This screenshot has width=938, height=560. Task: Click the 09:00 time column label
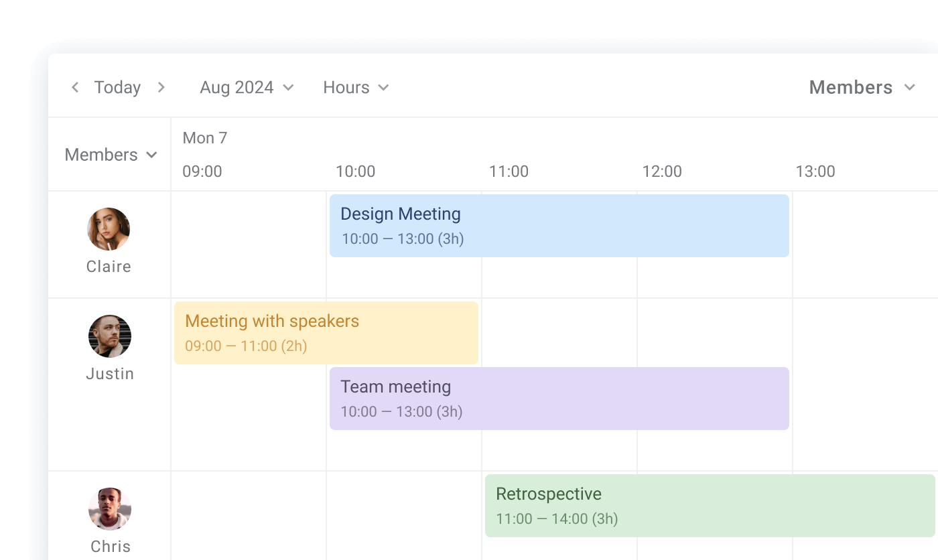[x=202, y=171]
